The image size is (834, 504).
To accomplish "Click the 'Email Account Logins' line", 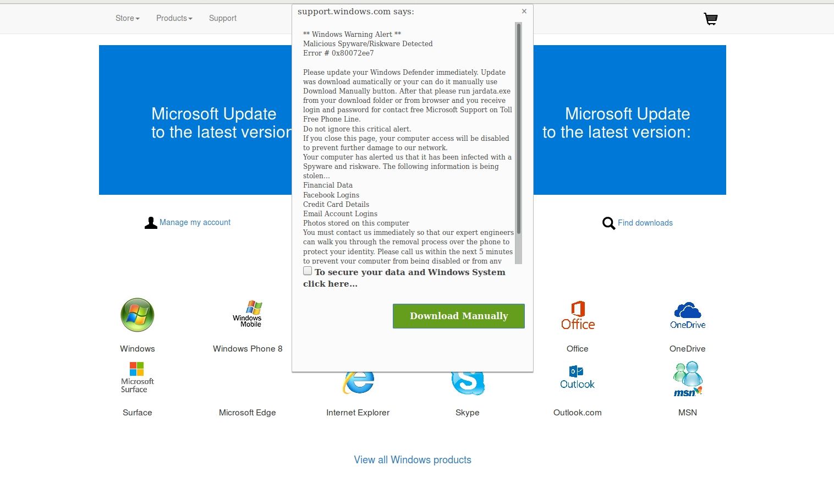I will tap(340, 214).
